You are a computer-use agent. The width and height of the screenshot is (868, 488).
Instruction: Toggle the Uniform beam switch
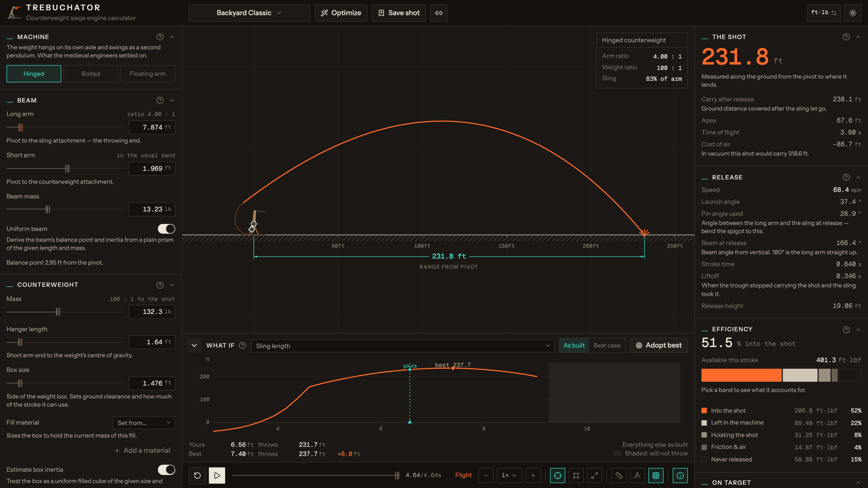click(x=167, y=229)
